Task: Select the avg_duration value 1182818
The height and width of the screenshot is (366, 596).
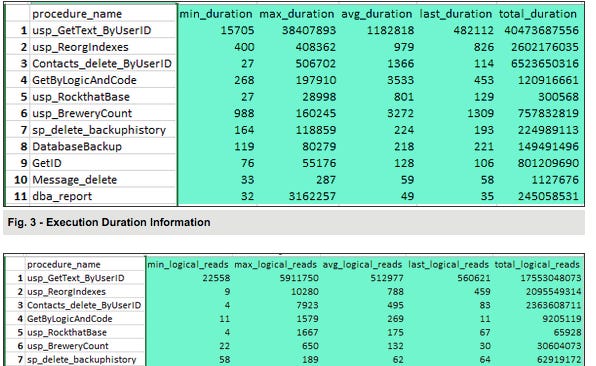Action: coord(390,30)
